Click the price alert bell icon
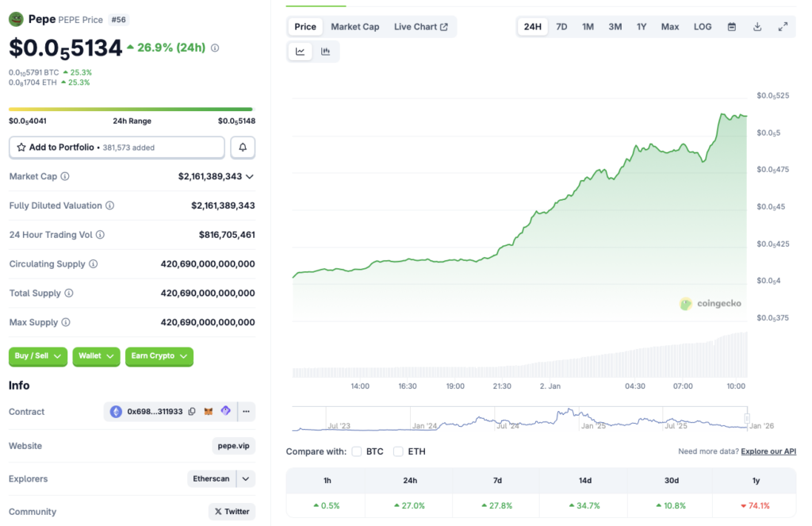The image size is (812, 526). pos(243,148)
